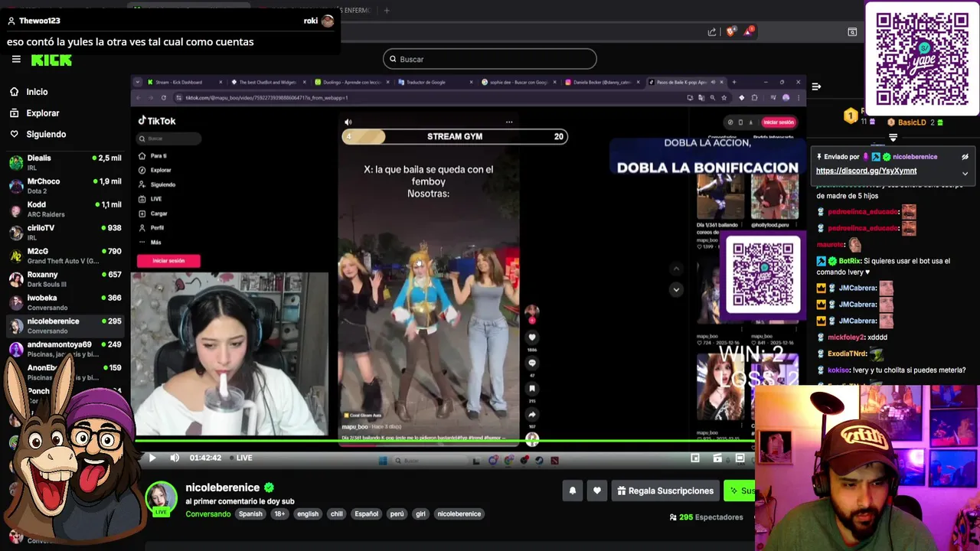Open the Diealis channel in the sidebar
Viewport: 980px width, 551px height.
(x=65, y=162)
